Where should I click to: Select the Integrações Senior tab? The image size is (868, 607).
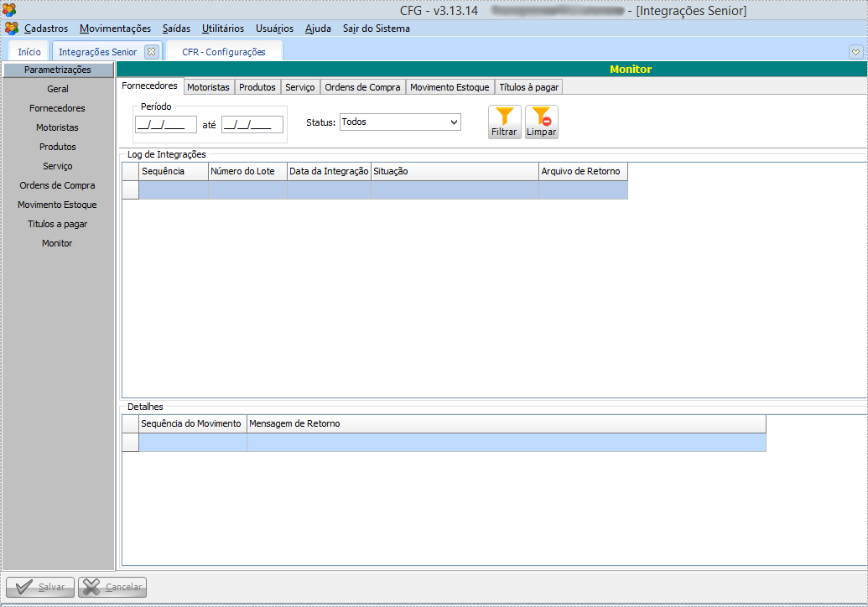97,51
